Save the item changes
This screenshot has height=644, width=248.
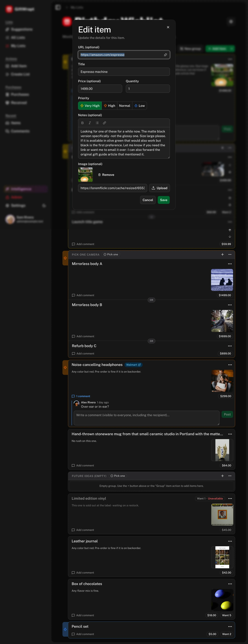pos(164,200)
